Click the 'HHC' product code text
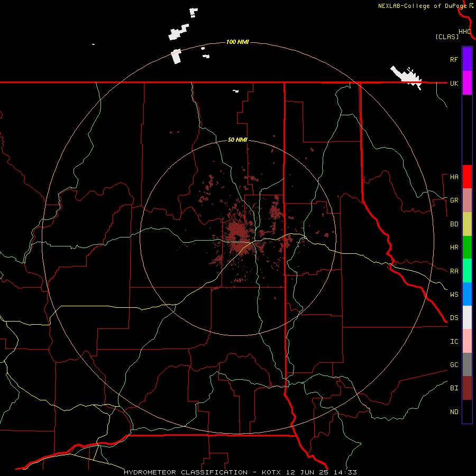The width and height of the screenshot is (476, 476). (464, 32)
